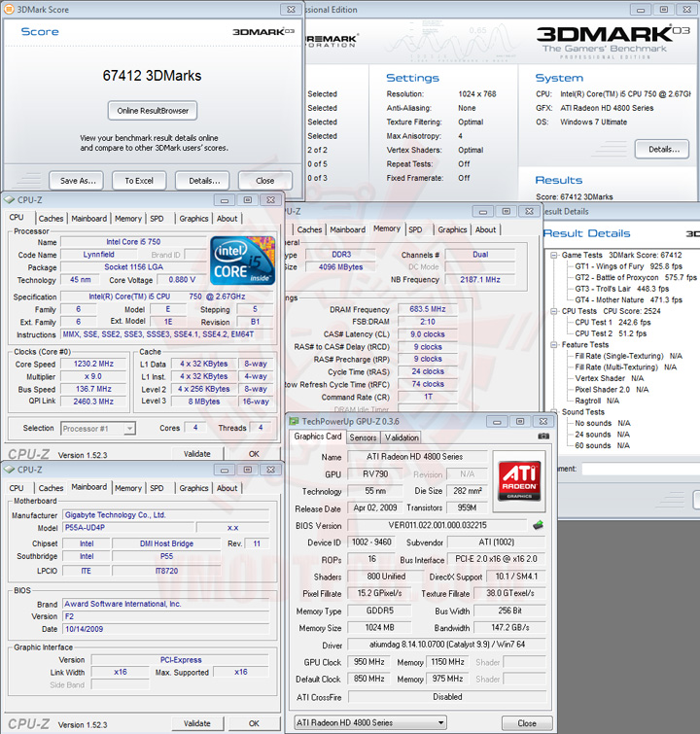This screenshot has width=700, height=734.
Task: Maximize the 3DMark03 Professional Edition window
Action: click(x=663, y=10)
